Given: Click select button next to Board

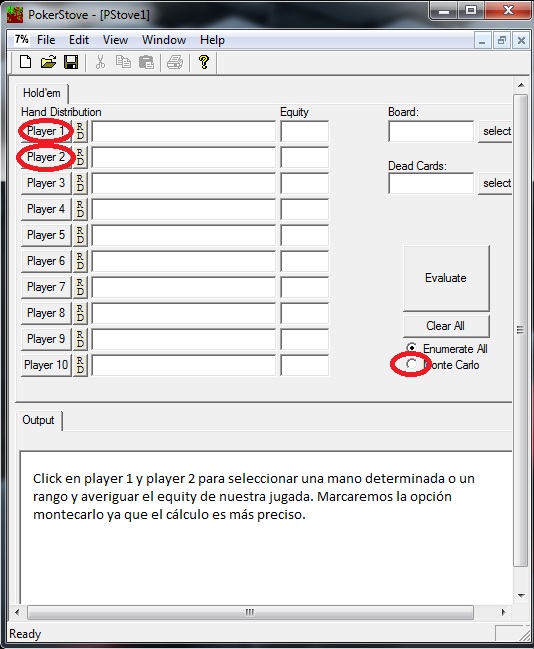Looking at the screenshot, I should click(496, 131).
